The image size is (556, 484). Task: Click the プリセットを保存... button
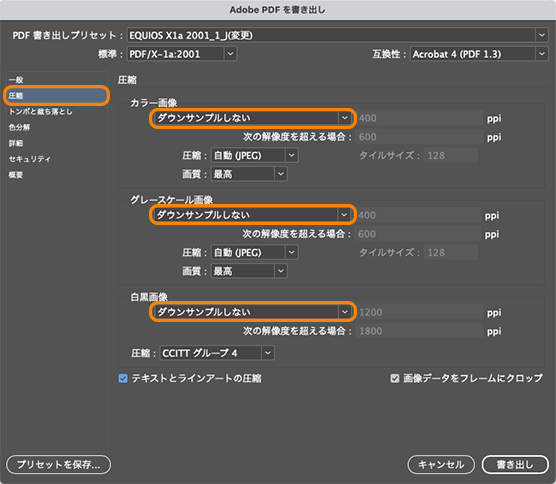point(59,464)
